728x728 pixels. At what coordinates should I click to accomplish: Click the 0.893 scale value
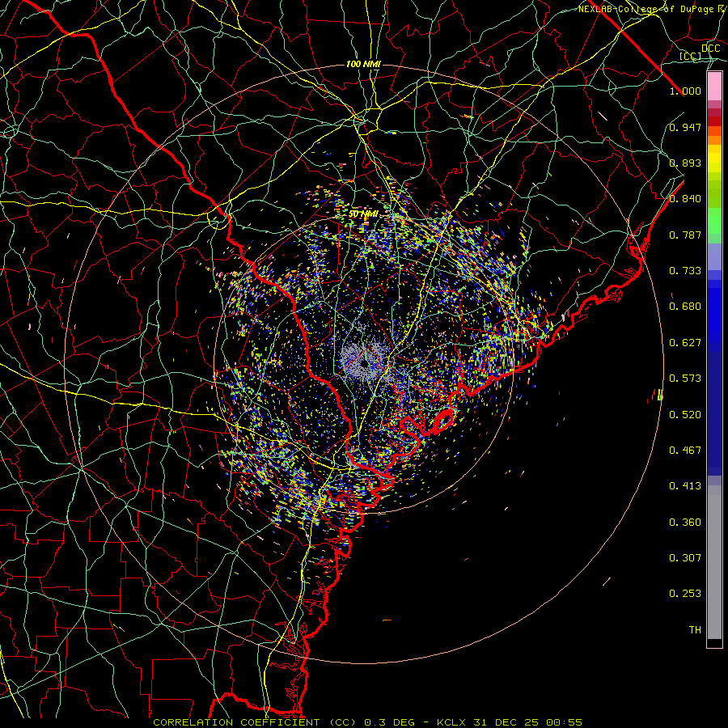tap(685, 163)
